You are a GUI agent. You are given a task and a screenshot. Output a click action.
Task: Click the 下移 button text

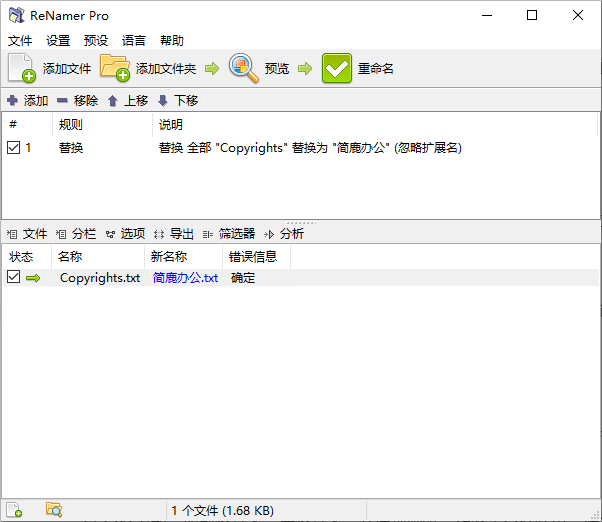(186, 101)
